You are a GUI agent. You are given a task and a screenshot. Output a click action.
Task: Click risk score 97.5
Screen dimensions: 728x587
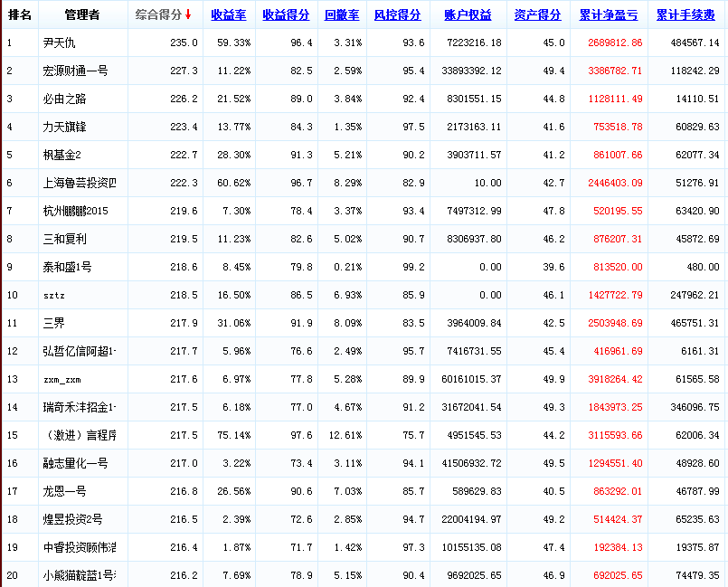[413, 127]
